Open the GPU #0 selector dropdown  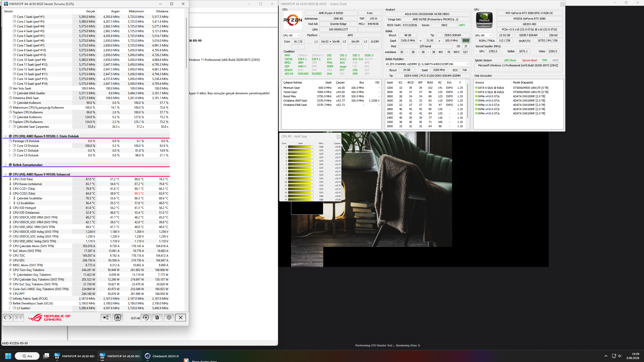click(483, 35)
